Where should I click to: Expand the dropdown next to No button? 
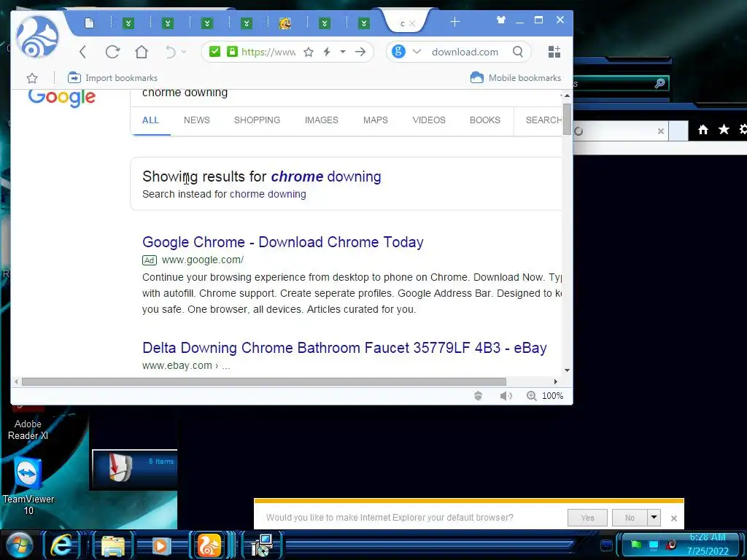(654, 517)
